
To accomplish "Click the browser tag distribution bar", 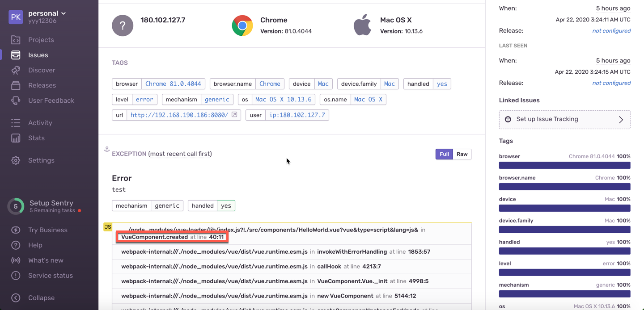I will point(564,165).
